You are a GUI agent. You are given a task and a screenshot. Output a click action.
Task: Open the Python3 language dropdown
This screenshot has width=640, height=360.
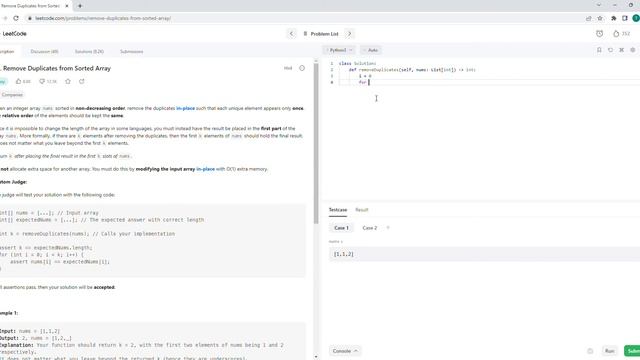click(x=339, y=50)
